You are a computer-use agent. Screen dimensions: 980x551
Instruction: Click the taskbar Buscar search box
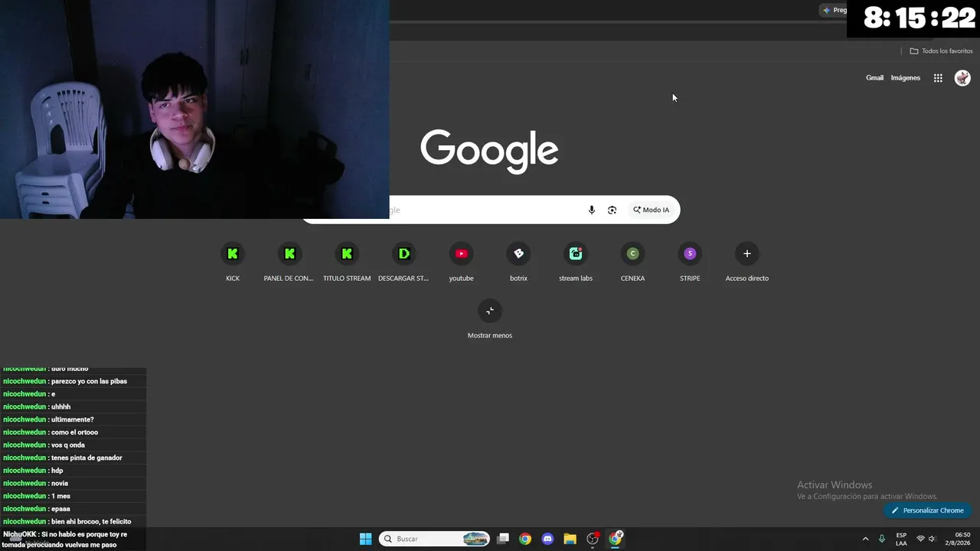coord(434,539)
